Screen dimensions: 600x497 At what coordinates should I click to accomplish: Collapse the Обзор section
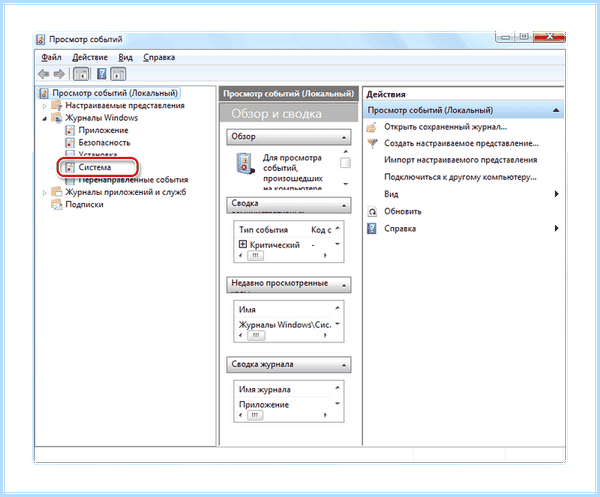coord(344,137)
